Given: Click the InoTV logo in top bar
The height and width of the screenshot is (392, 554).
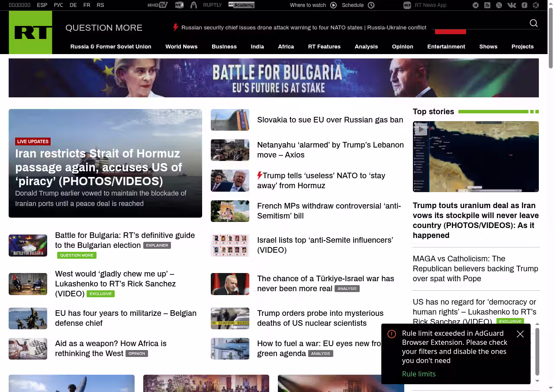Looking at the screenshot, I should (x=157, y=5).
